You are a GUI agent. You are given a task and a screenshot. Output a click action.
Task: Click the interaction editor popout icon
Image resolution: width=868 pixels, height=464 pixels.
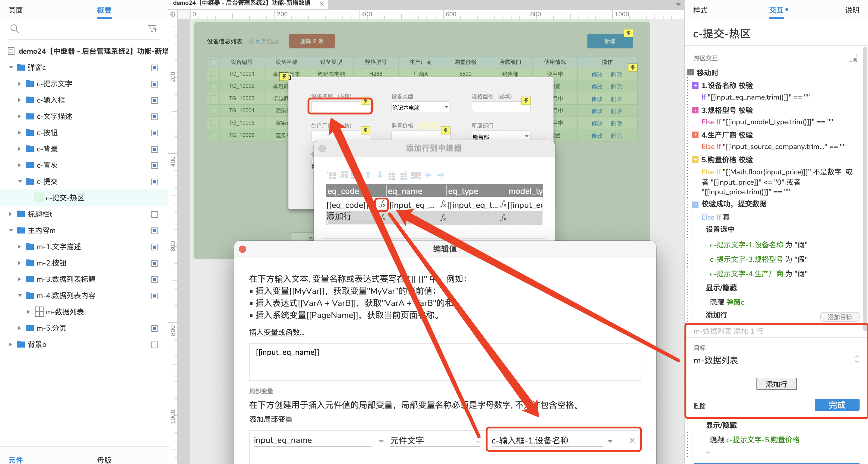click(853, 58)
